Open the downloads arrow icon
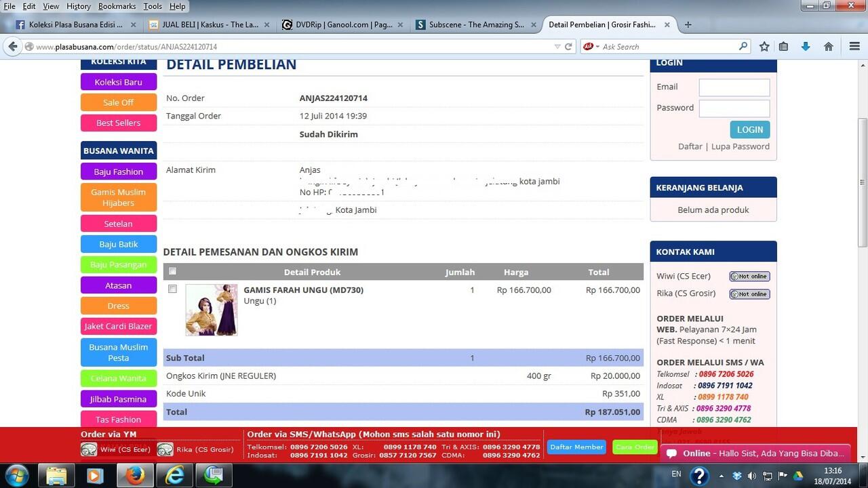 coord(806,47)
